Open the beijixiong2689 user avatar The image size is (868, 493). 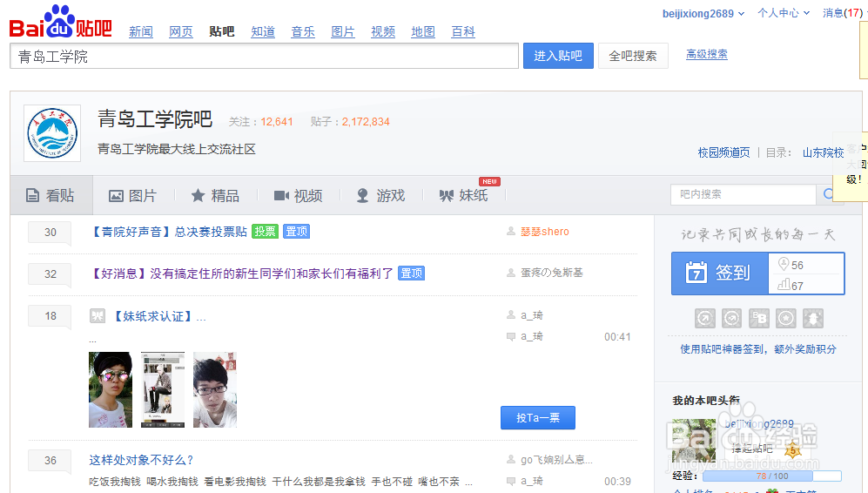[x=694, y=441]
